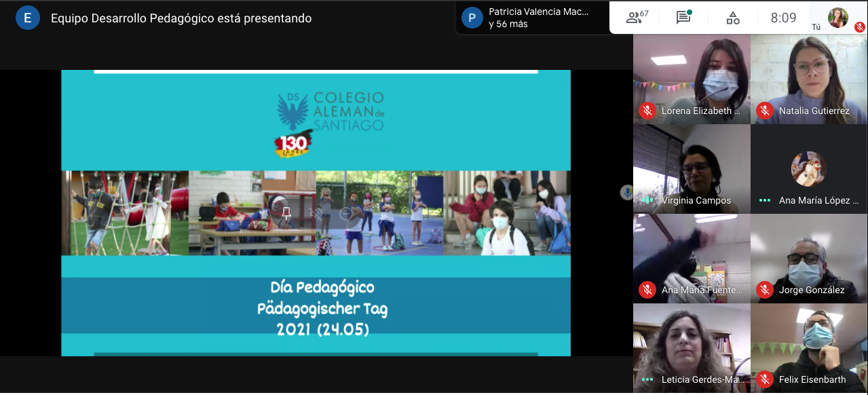Select Leticia Gerdes-Ma's video tile
868x395 pixels.
(692, 348)
